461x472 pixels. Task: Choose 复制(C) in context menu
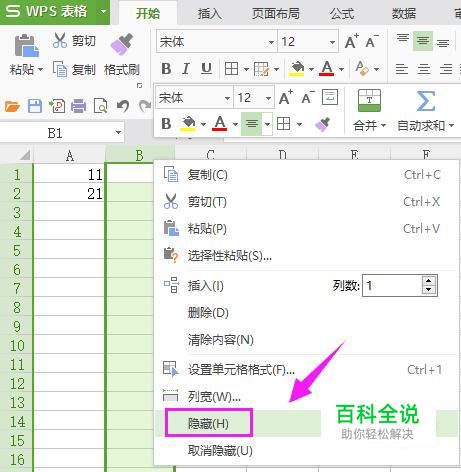coord(305,175)
